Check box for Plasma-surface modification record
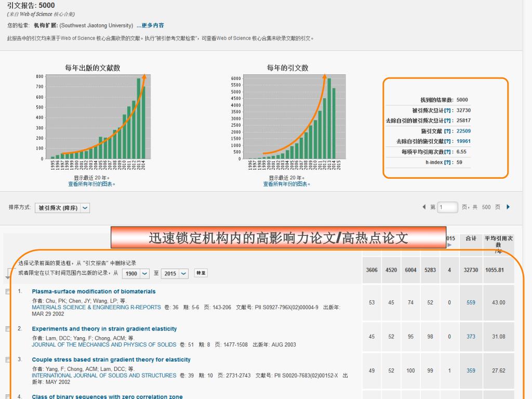532x399 pixels. coord(8,292)
